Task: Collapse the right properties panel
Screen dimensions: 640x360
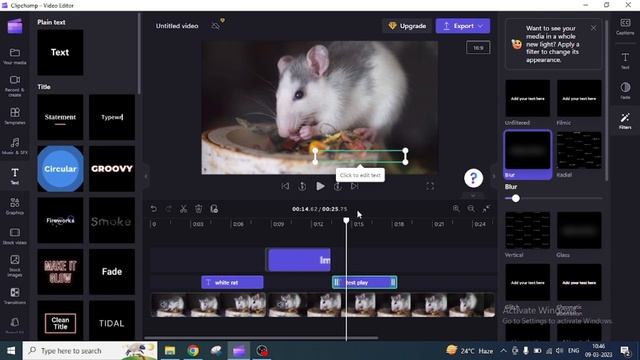Action: (x=494, y=176)
